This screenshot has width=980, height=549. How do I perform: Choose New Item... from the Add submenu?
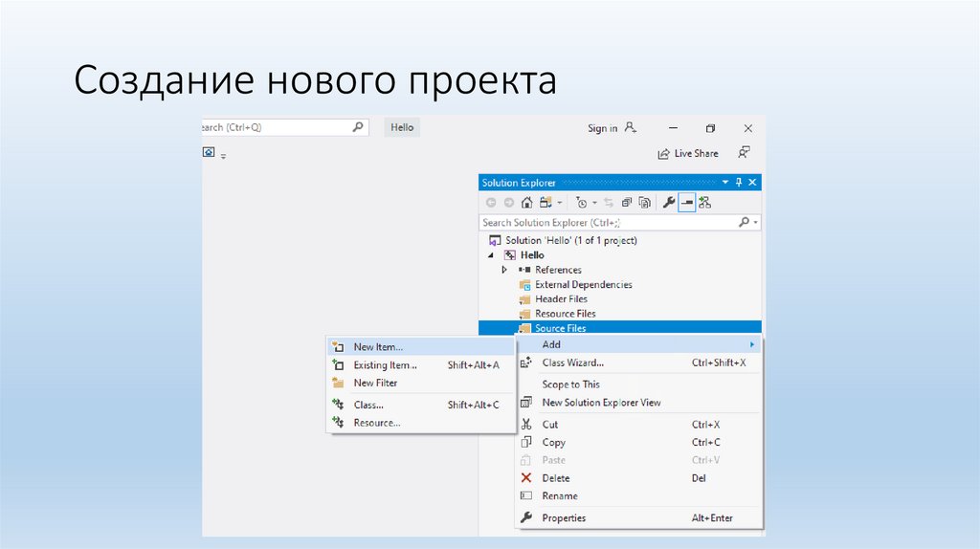378,347
